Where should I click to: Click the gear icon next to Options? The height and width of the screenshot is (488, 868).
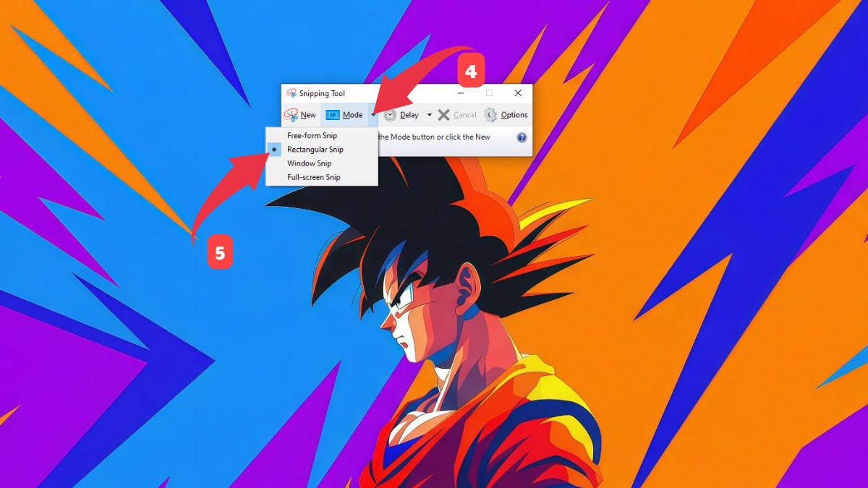(x=490, y=115)
